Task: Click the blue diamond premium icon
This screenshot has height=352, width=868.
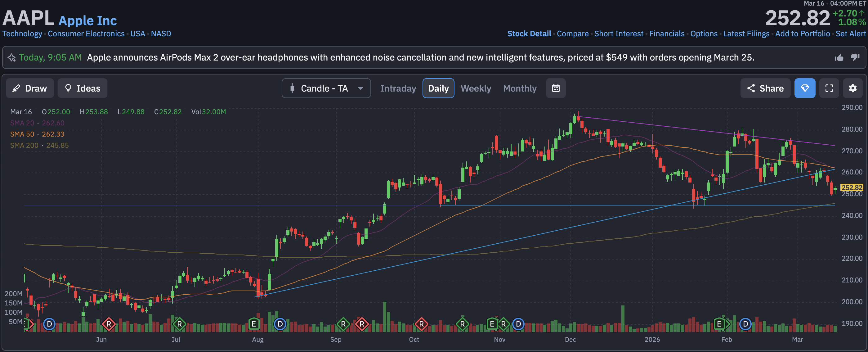Action: click(805, 88)
